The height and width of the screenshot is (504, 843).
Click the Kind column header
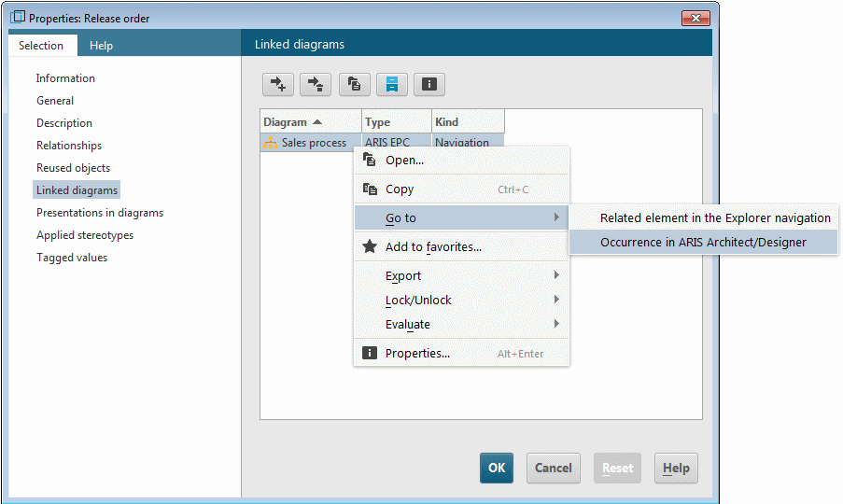[x=469, y=122]
